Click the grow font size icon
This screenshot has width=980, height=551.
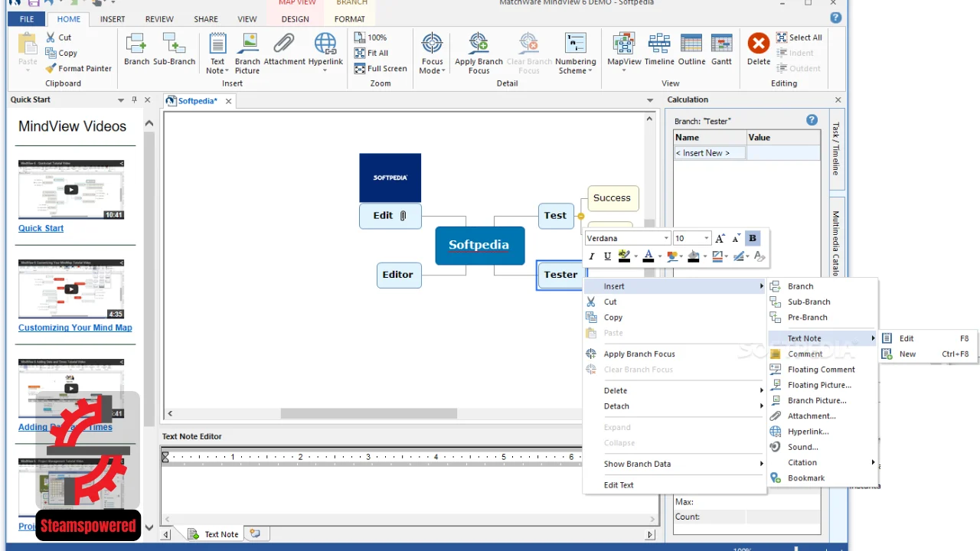pyautogui.click(x=720, y=238)
